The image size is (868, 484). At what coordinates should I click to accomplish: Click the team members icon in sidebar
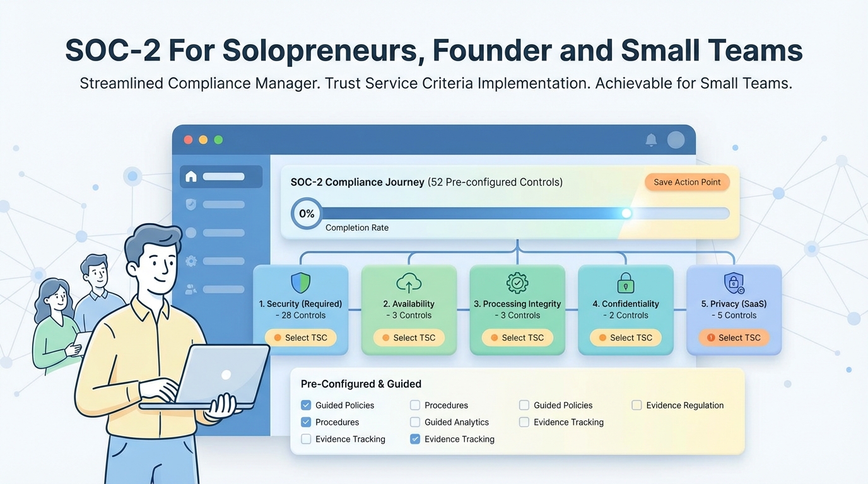point(191,289)
